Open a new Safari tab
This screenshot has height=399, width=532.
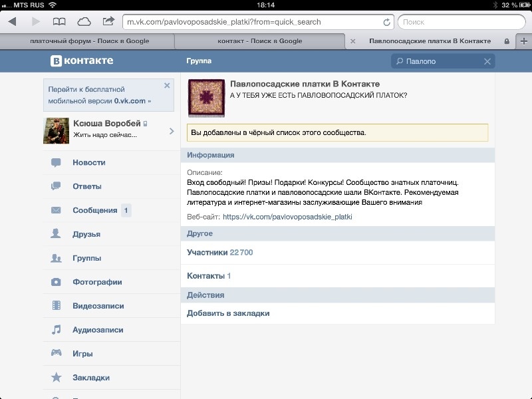tap(524, 41)
